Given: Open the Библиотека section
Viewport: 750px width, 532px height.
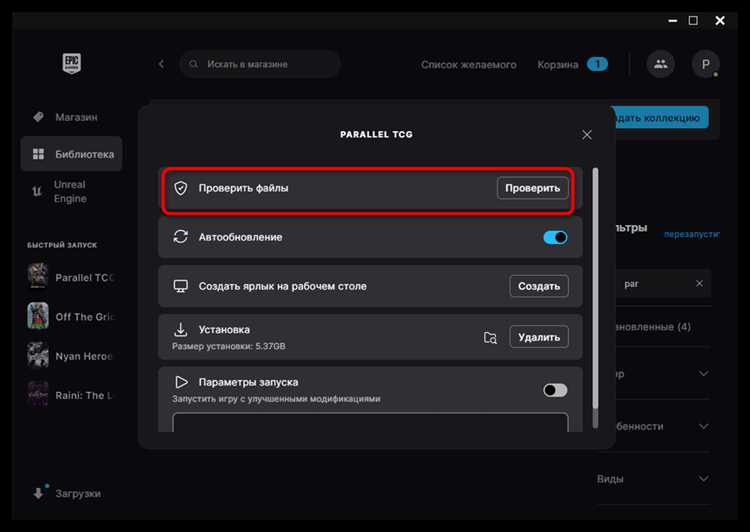Looking at the screenshot, I should [71, 154].
